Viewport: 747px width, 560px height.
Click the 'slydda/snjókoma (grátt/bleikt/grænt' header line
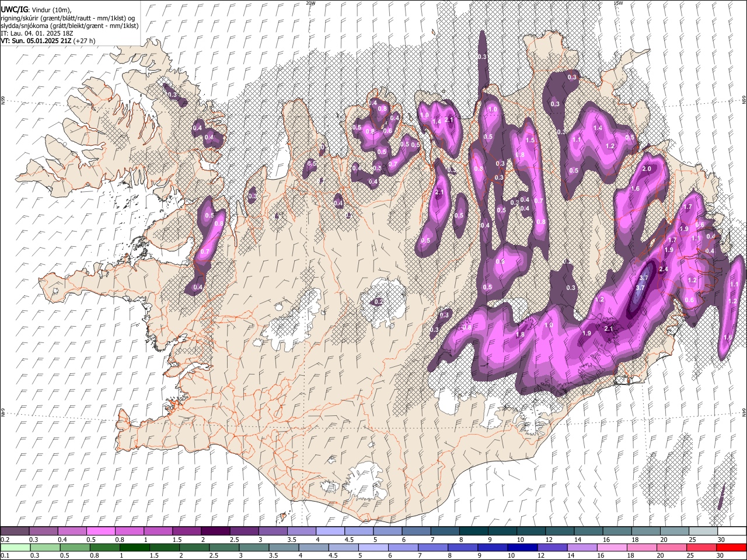[x=69, y=26]
